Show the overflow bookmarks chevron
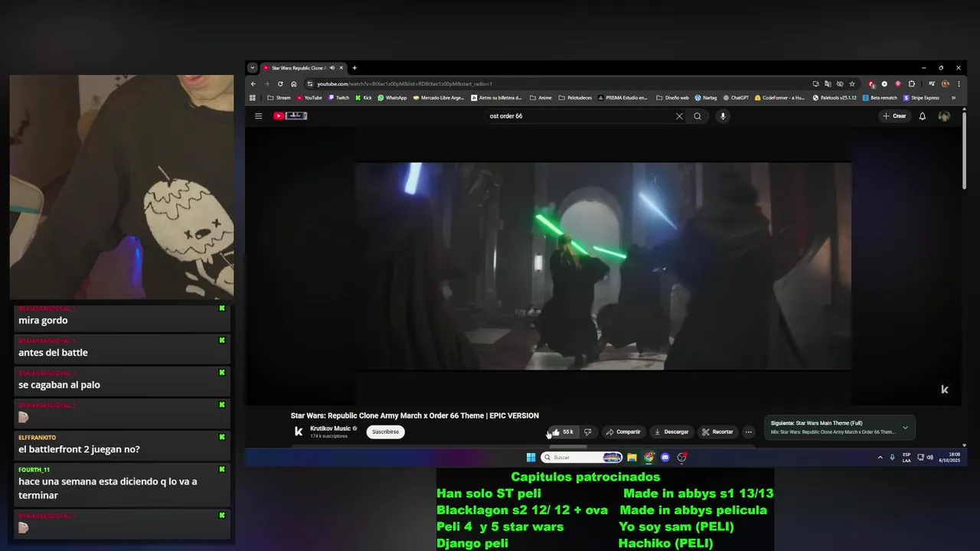 [953, 98]
